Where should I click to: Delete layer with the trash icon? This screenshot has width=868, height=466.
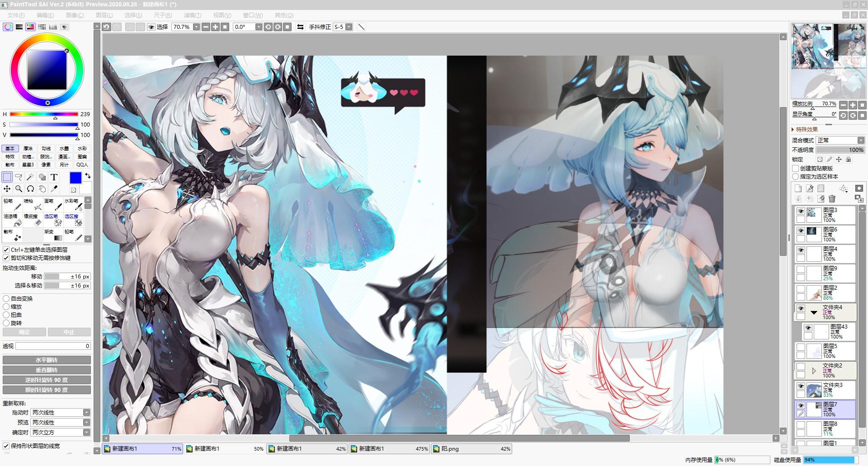tap(832, 198)
